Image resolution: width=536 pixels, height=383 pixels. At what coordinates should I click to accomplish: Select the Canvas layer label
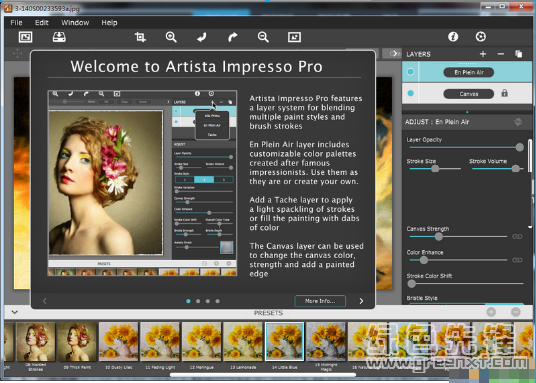(469, 93)
